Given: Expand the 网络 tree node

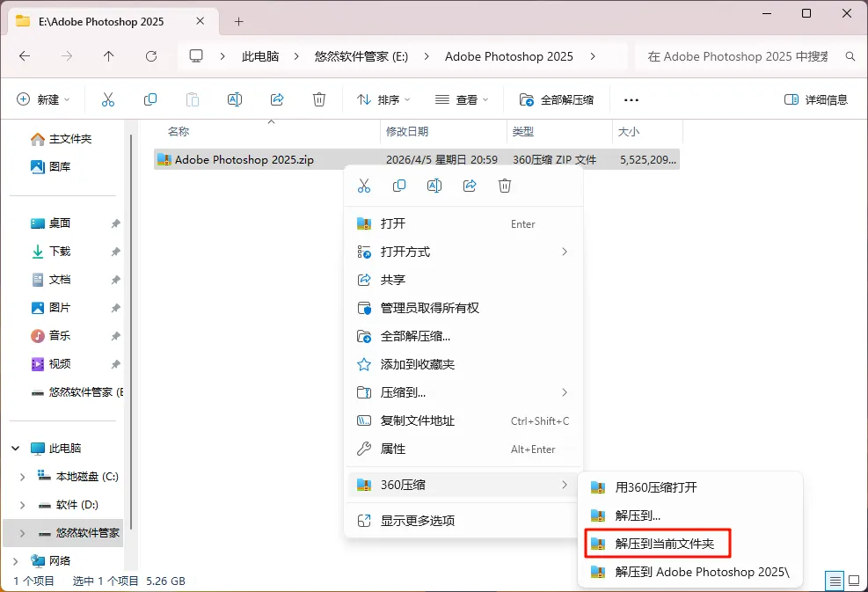Looking at the screenshot, I should [x=16, y=561].
